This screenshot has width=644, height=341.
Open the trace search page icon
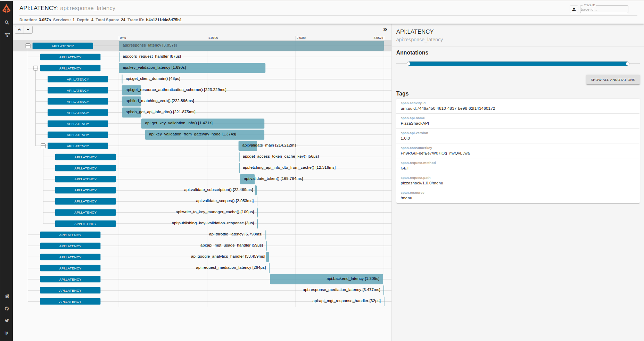click(7, 23)
